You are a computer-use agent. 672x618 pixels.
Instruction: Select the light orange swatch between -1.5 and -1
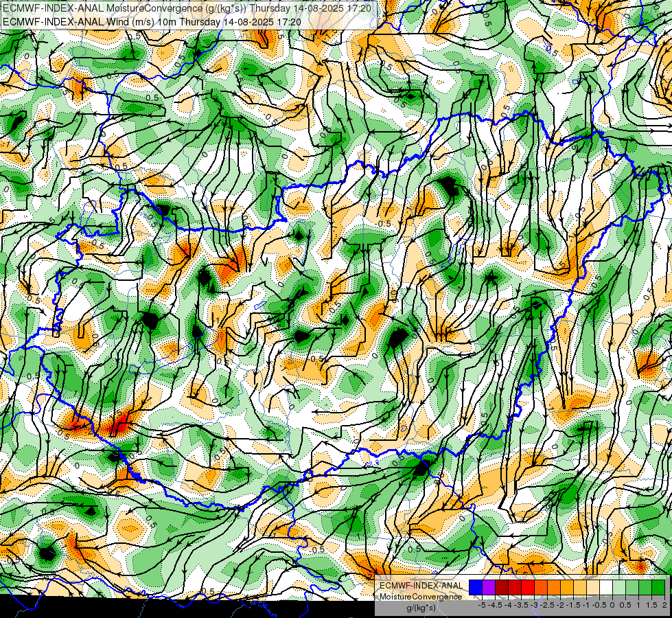pos(580,587)
